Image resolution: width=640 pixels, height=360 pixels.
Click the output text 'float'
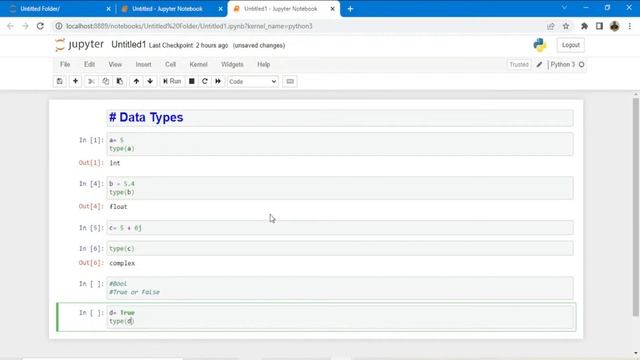(118, 207)
